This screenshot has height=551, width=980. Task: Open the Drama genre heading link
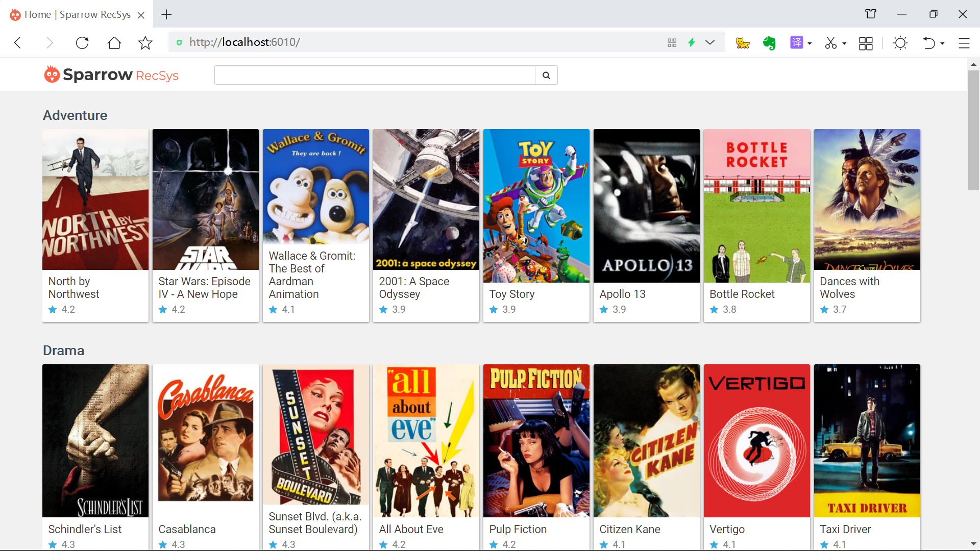tap(63, 350)
